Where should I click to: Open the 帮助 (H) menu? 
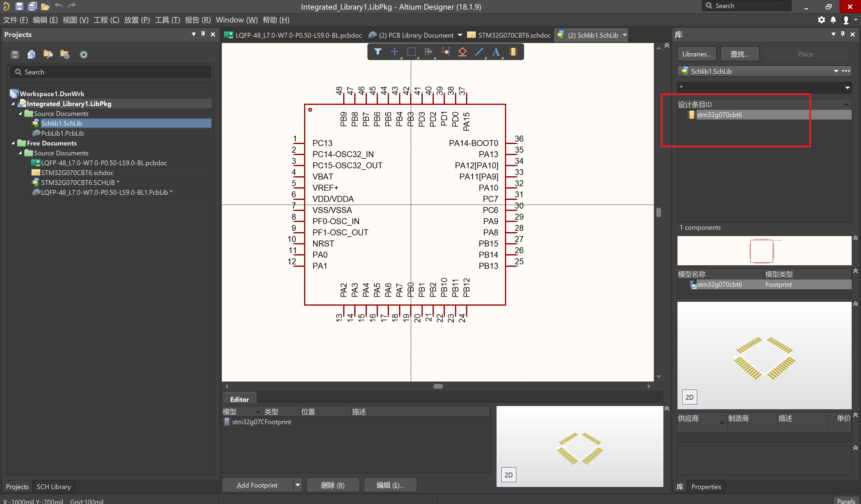click(276, 20)
